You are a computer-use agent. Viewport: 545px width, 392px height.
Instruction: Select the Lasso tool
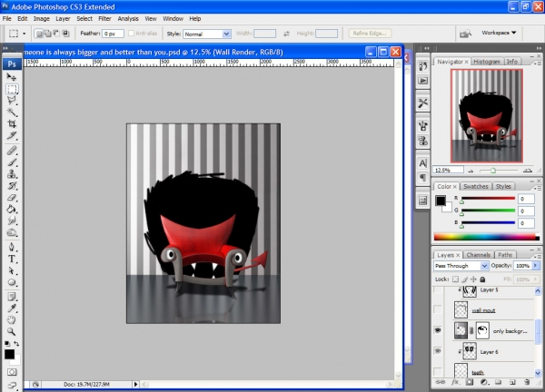(12, 101)
